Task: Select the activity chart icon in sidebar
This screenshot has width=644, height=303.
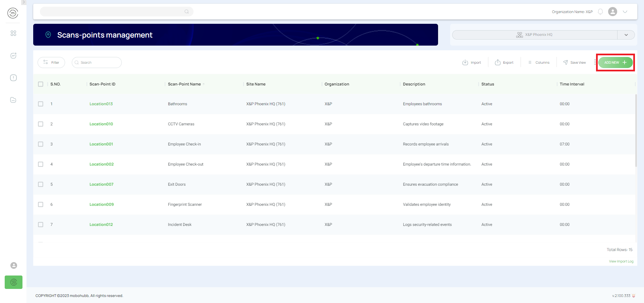Action: [13, 56]
